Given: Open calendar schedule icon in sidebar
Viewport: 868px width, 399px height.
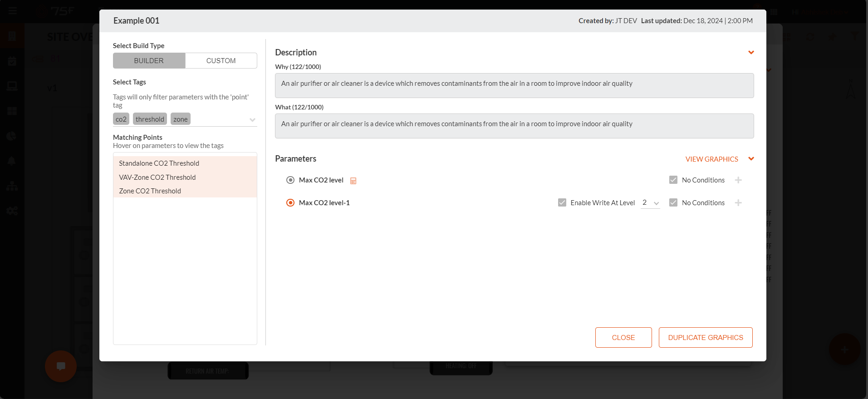Looking at the screenshot, I should tap(12, 61).
